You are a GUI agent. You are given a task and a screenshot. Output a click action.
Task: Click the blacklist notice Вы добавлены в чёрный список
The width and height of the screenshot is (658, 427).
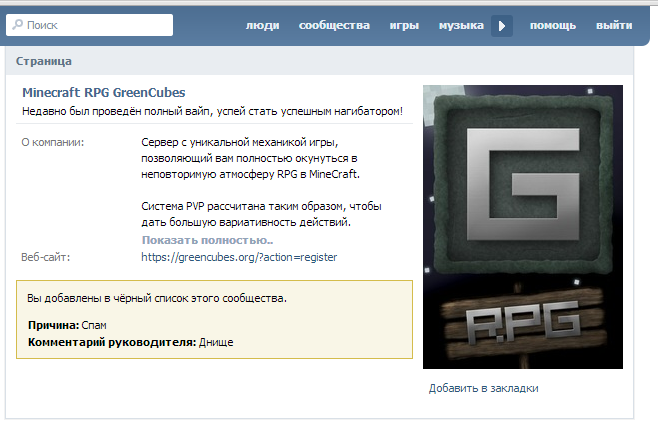click(x=157, y=298)
